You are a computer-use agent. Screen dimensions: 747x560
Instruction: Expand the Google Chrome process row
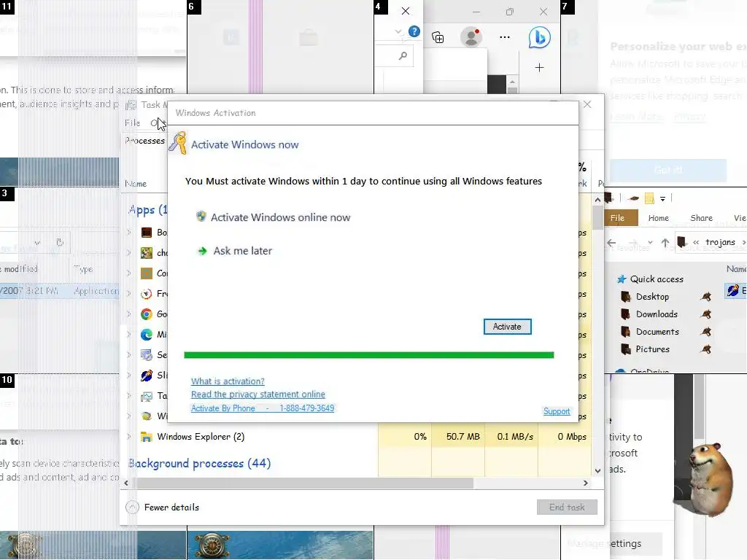coord(129,314)
